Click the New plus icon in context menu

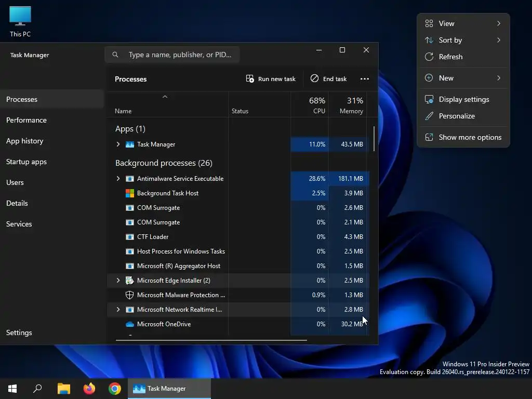click(429, 78)
